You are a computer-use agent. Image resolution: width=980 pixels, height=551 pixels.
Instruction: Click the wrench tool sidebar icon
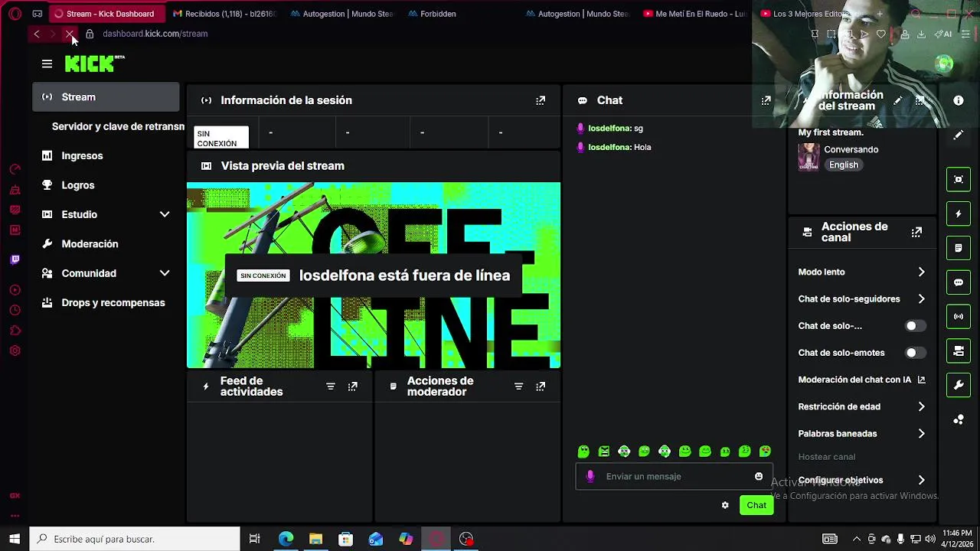coord(959,385)
